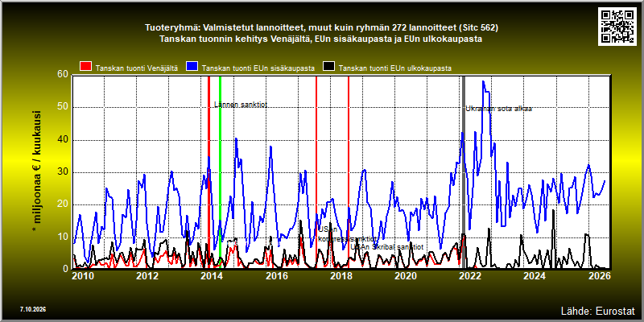Click the 60 y-axis value
Image resolution: width=644 pixels, height=322 pixels.
click(x=63, y=75)
